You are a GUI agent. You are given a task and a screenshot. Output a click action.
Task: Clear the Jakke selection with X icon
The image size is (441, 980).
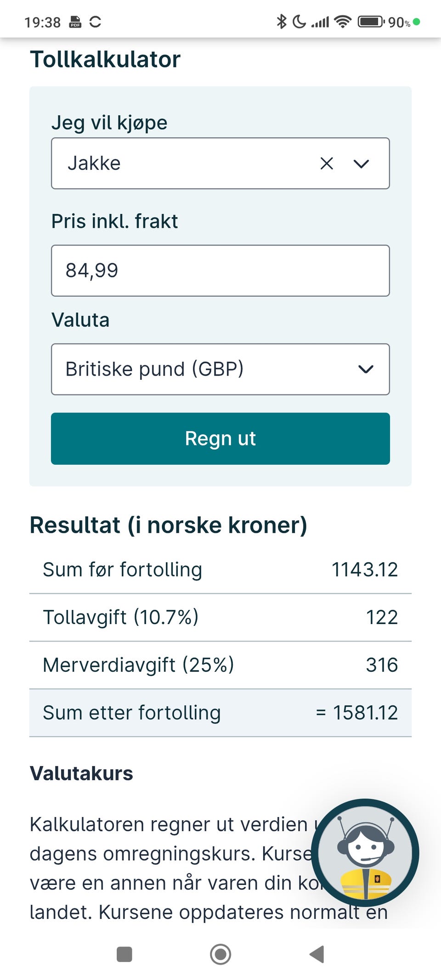click(327, 163)
